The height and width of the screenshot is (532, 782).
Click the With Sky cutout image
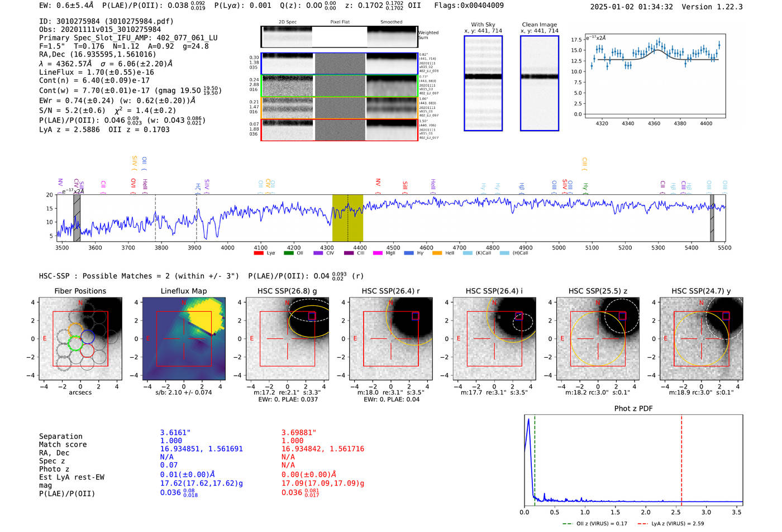(x=483, y=83)
